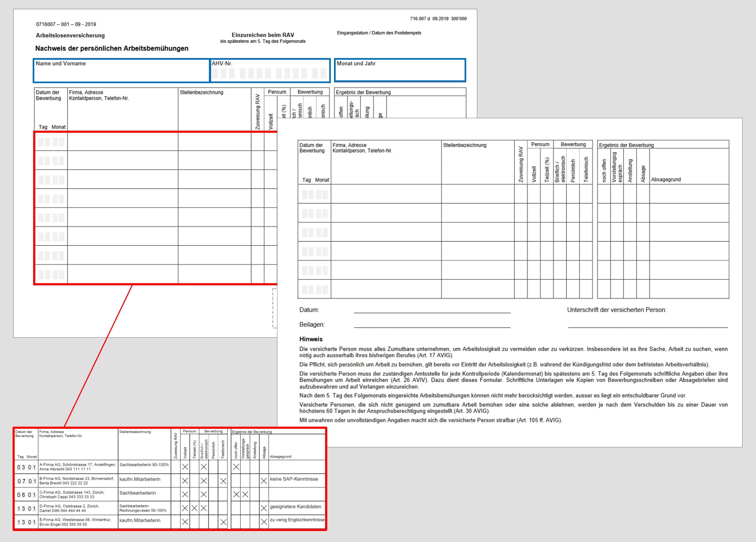This screenshot has height=542, width=756.
Task: Toggle Absage checkbox in B-Firma AG row
Action: [x=264, y=481]
